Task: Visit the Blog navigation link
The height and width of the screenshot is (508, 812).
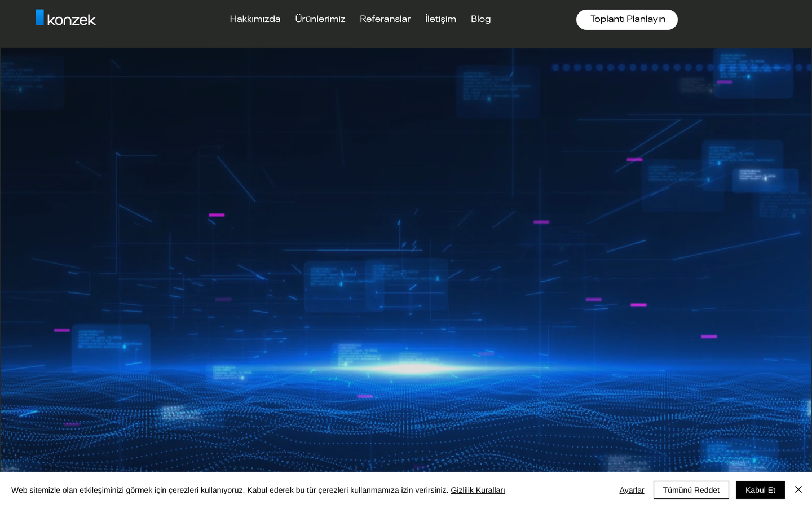Action: (x=480, y=19)
